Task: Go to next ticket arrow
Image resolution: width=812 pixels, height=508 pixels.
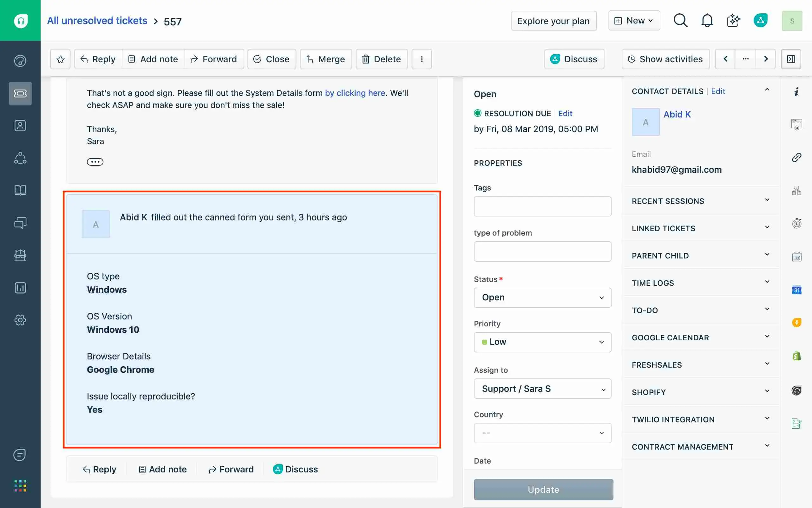Action: coord(766,59)
